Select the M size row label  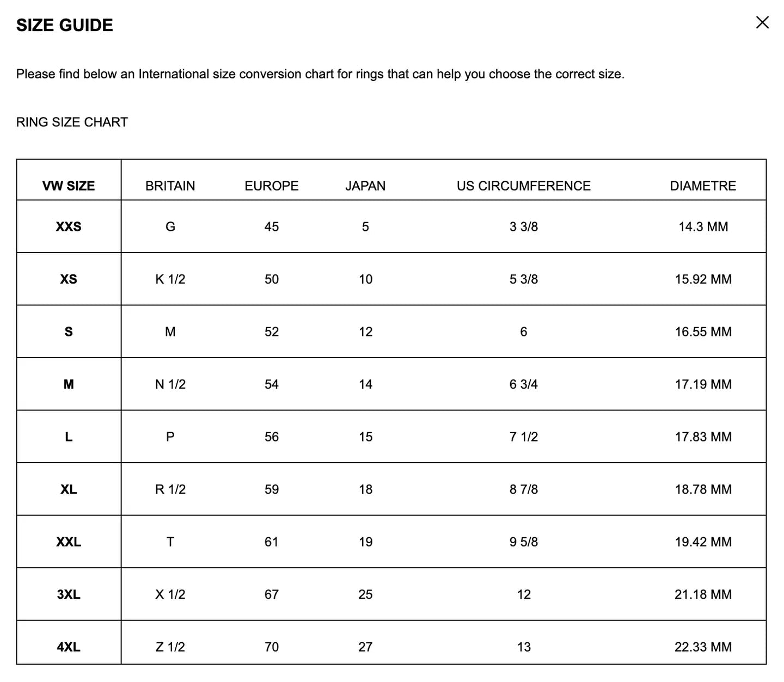click(69, 384)
